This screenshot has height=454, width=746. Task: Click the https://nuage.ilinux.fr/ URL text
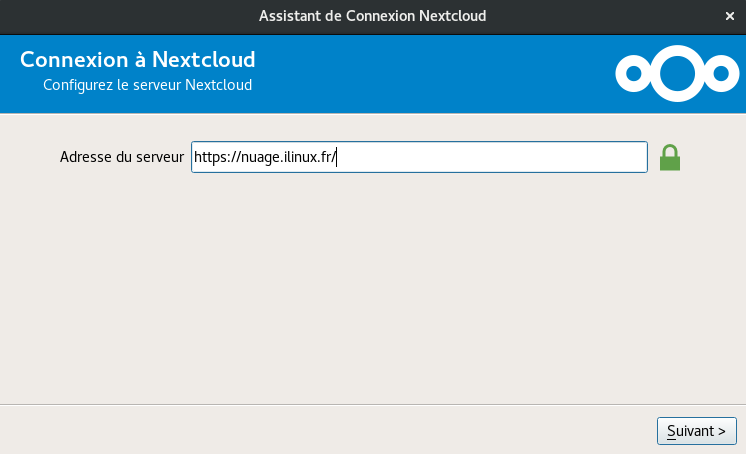tap(265, 157)
